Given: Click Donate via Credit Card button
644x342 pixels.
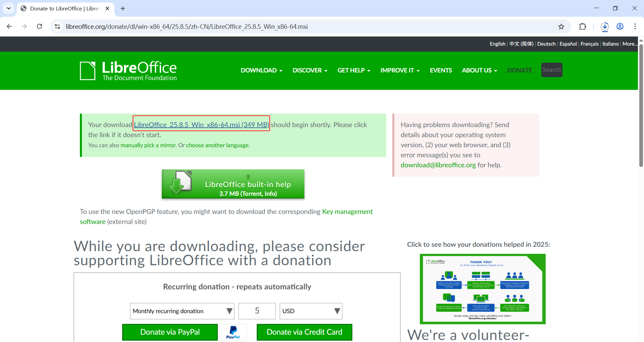Looking at the screenshot, I should click(304, 332).
